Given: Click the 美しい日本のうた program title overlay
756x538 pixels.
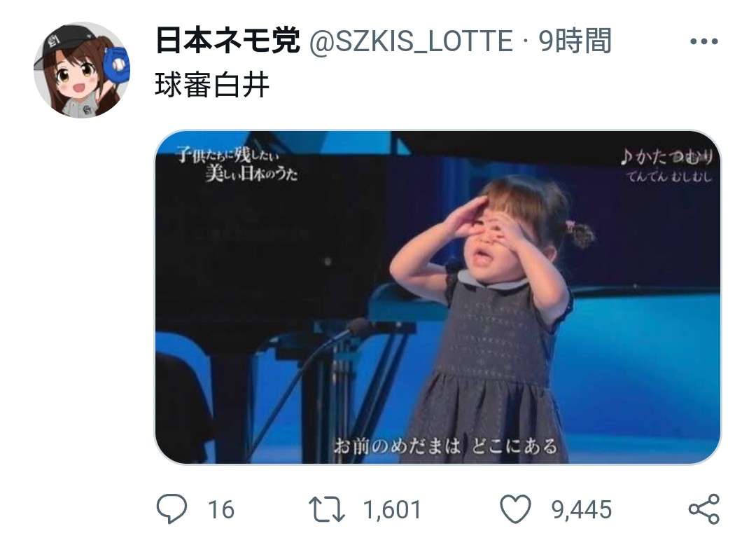Looking at the screenshot, I should [x=251, y=173].
